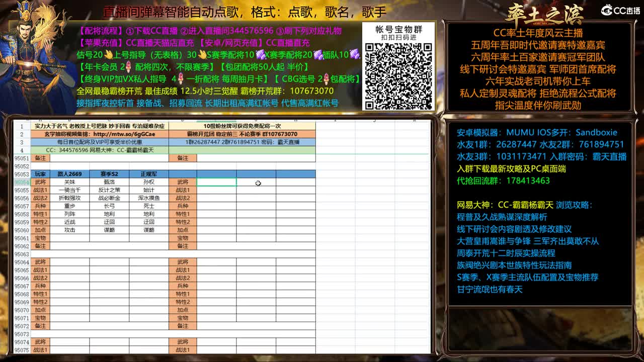Click the CC率土年度风云主播 heading

point(538,33)
